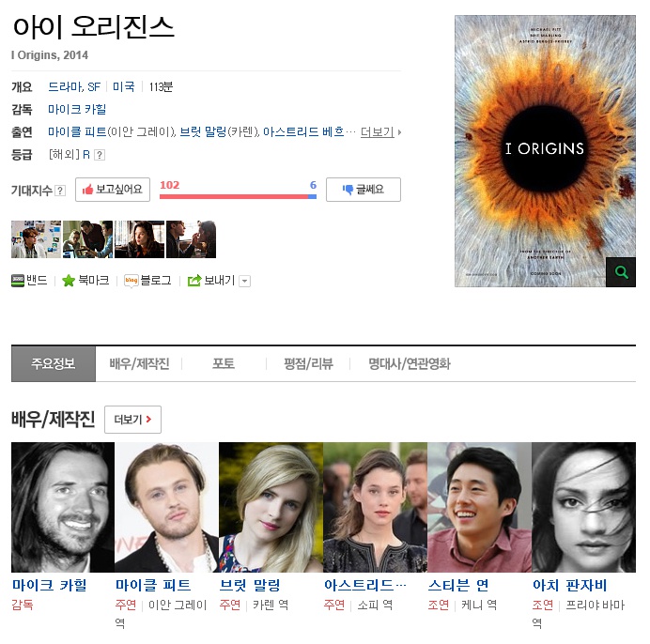This screenshot has width=650, height=644.
Task: Click the magnifier icon on the poster
Action: click(620, 272)
